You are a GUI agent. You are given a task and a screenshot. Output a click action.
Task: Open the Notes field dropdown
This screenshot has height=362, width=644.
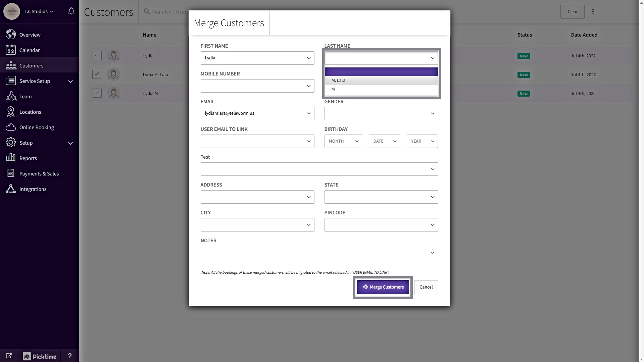[319, 253]
